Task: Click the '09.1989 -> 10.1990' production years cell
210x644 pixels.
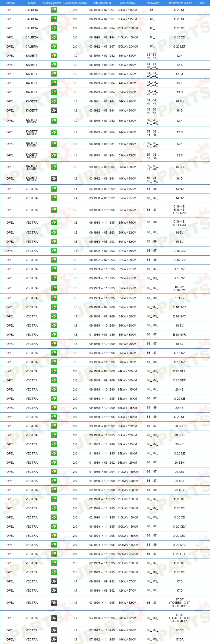Action: point(102,344)
